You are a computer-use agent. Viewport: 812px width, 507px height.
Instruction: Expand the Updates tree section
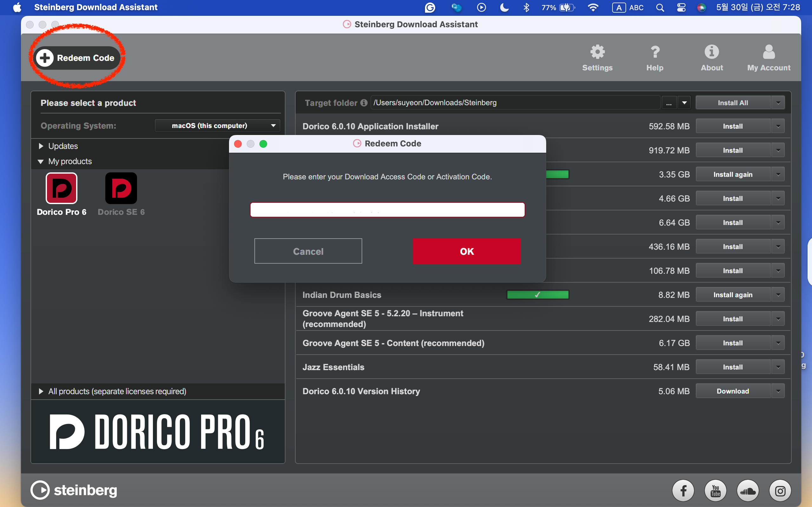41,146
